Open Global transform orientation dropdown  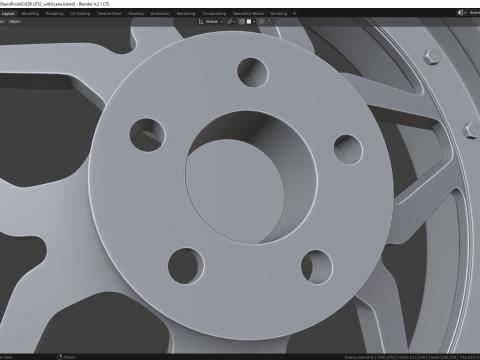(213, 22)
